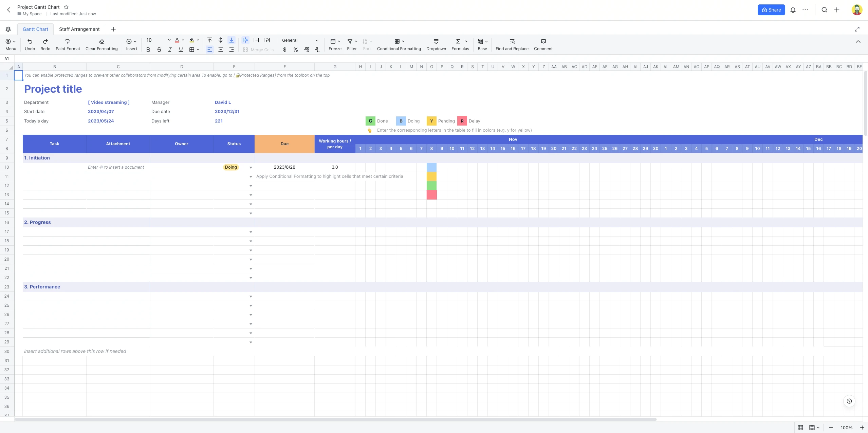Screen dimensions: 868x433
Task: Select the Paint Format tool
Action: (x=68, y=44)
